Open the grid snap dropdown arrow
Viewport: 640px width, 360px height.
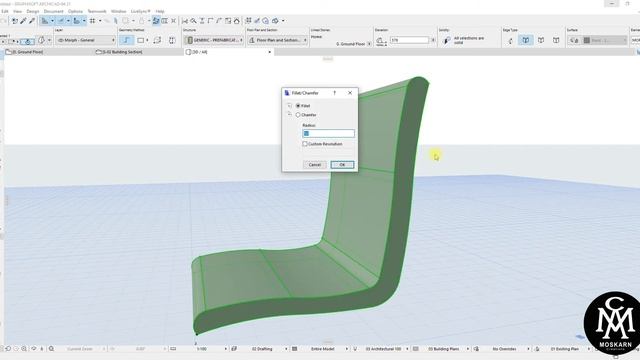[100, 20]
